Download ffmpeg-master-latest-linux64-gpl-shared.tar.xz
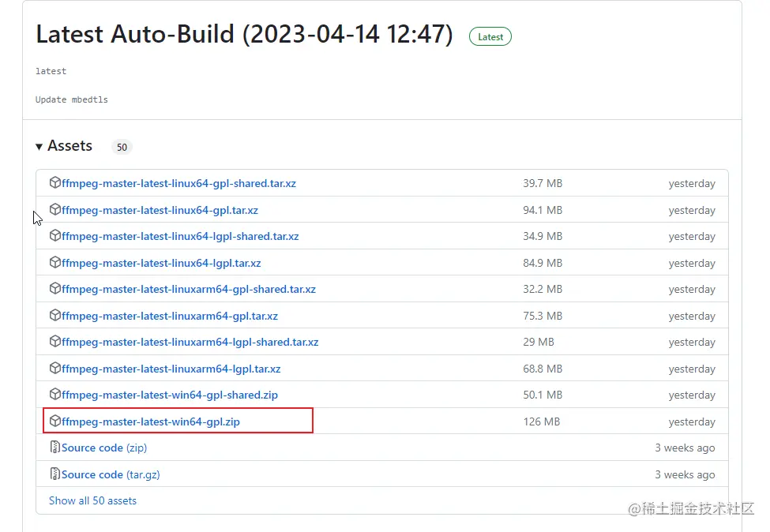The height and width of the screenshot is (532, 770). pyautogui.click(x=178, y=183)
